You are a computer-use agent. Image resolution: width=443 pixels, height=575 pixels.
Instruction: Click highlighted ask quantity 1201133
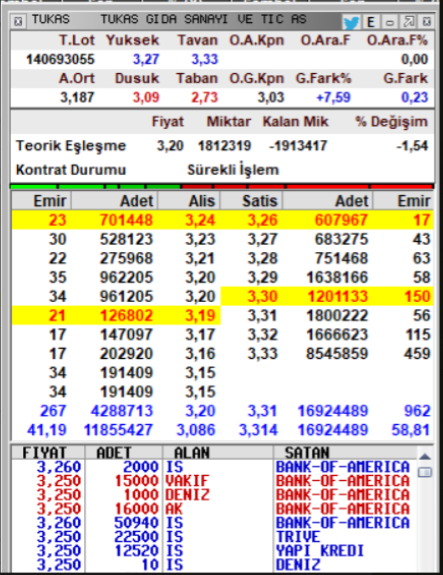tap(337, 296)
